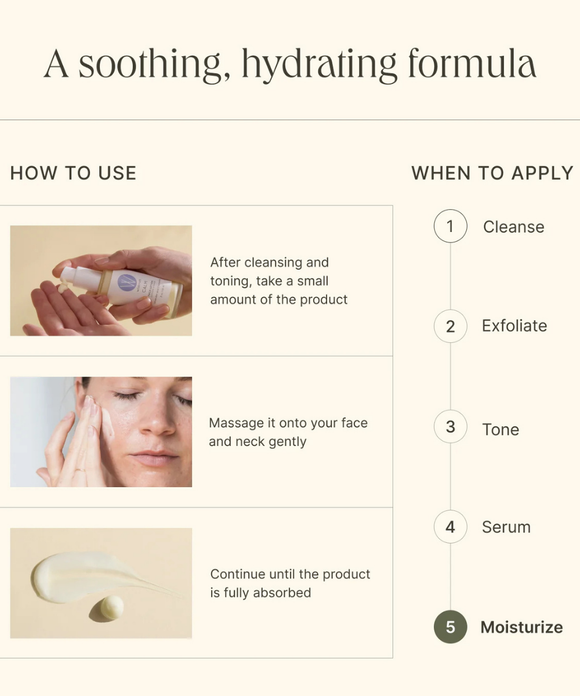
Task: Open the product bottle pump image
Action: [101, 281]
